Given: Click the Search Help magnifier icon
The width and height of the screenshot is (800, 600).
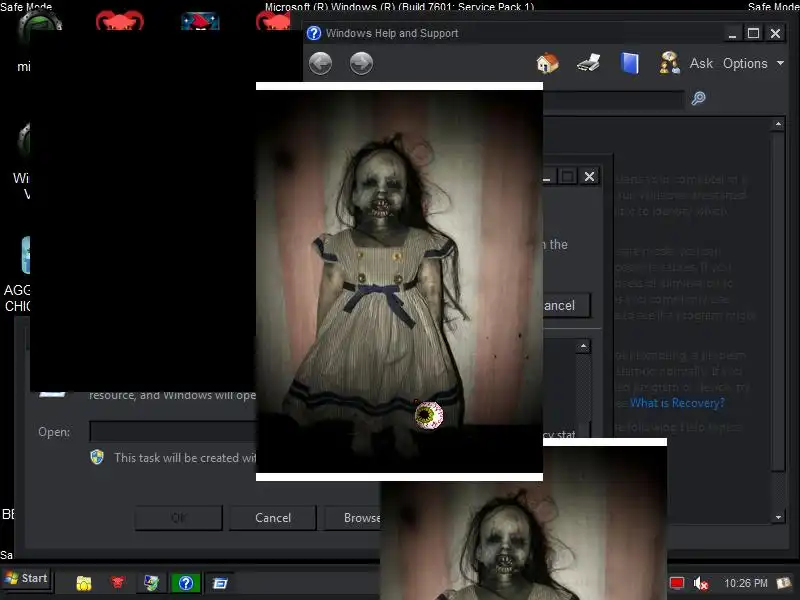Looking at the screenshot, I should (698, 98).
